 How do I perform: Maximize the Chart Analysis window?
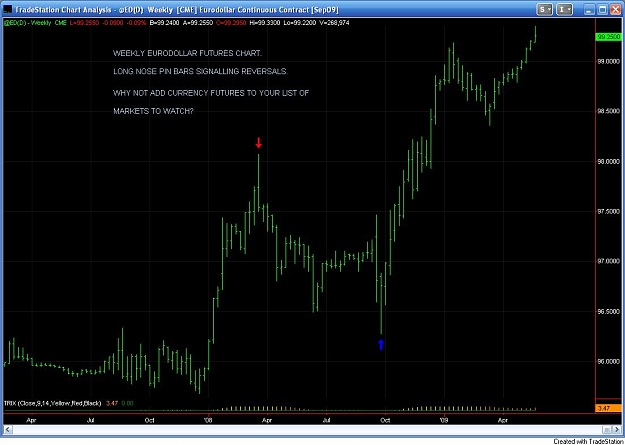603,9
